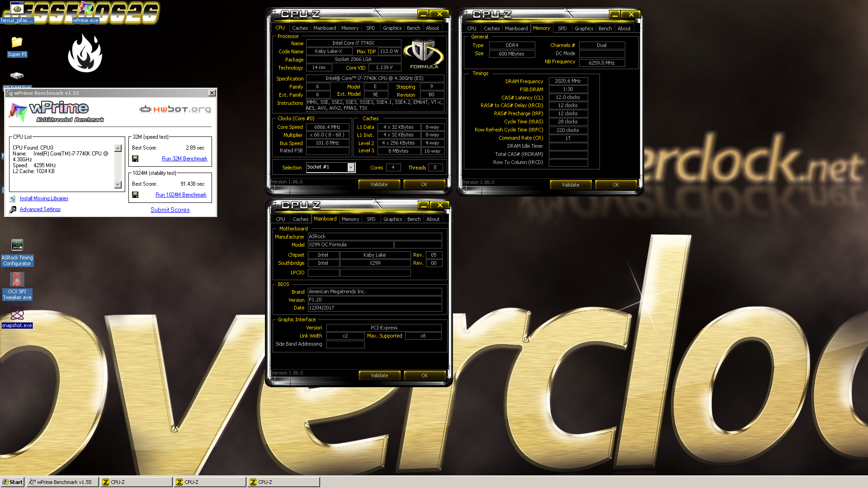Viewport: 868px width, 488px height.
Task: Click the OC Formula logo in CPU-Z
Action: tap(424, 54)
